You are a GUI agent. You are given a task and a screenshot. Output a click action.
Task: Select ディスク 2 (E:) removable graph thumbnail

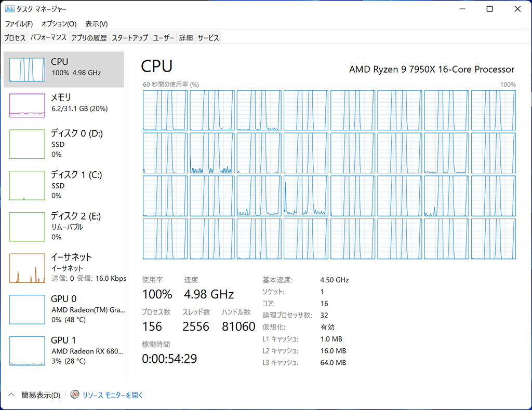[x=27, y=227]
